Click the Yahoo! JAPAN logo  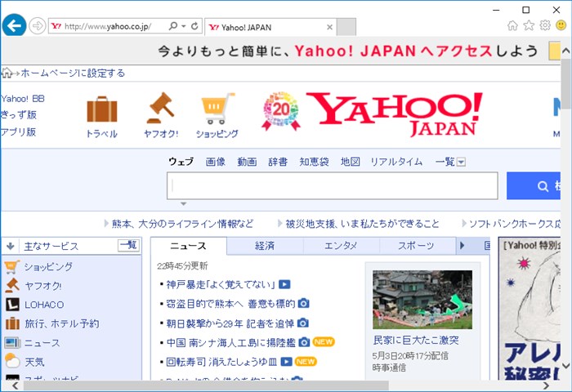(395, 114)
